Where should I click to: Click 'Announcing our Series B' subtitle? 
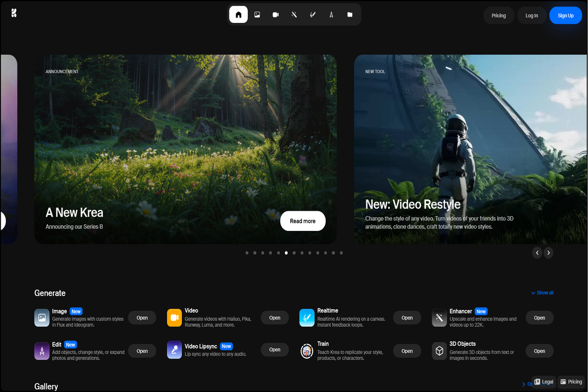74,226
